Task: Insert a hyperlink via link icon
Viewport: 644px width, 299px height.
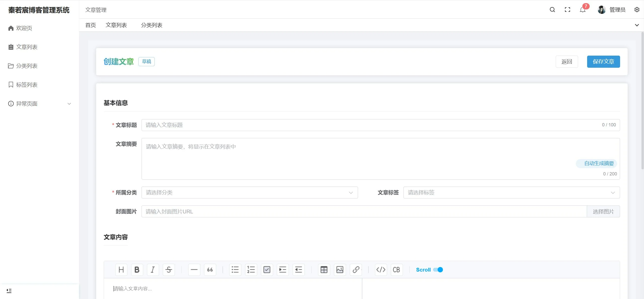Action: click(x=356, y=270)
